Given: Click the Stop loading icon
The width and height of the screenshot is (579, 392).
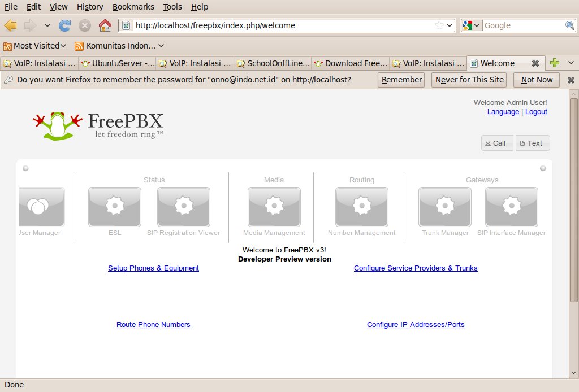Looking at the screenshot, I should click(85, 25).
